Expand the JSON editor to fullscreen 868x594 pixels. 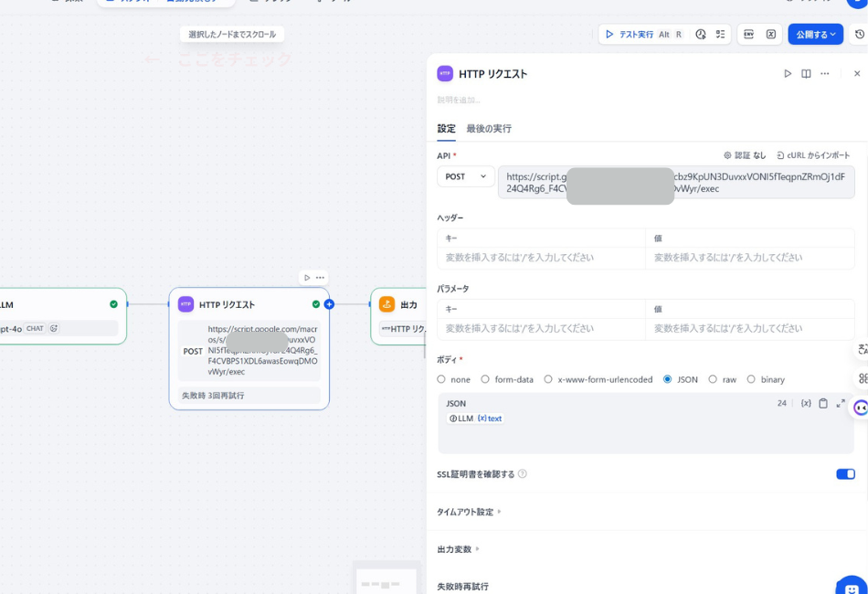coord(840,403)
